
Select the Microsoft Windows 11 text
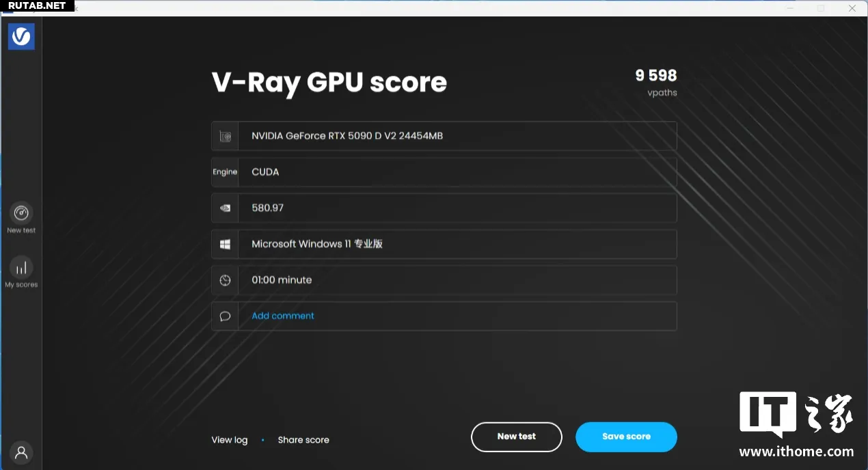pyautogui.click(x=317, y=244)
